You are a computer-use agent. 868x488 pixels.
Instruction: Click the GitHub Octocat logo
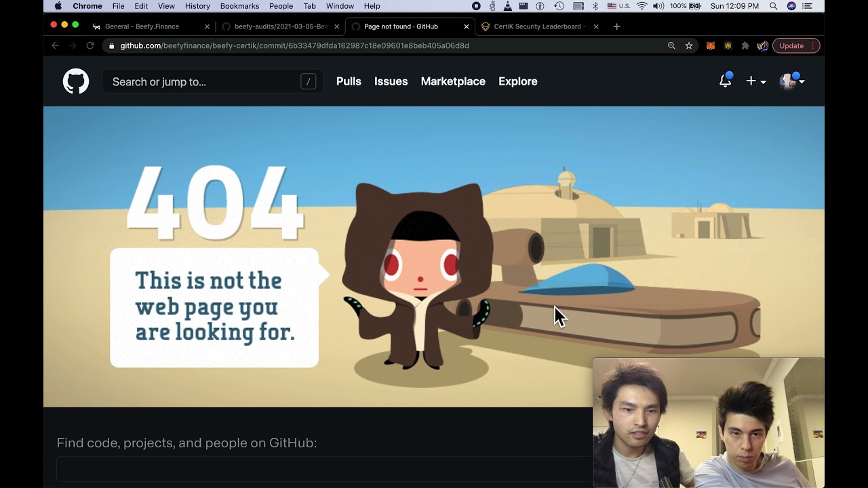click(x=76, y=81)
